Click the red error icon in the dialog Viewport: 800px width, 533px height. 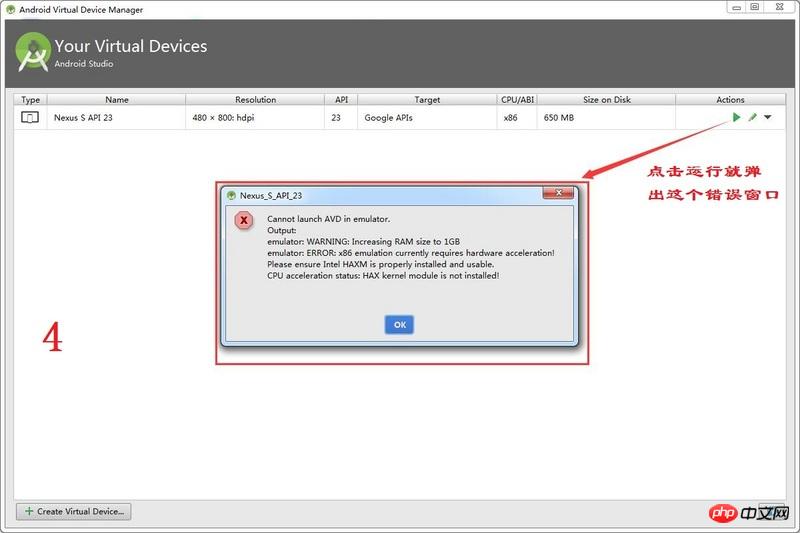[x=244, y=220]
